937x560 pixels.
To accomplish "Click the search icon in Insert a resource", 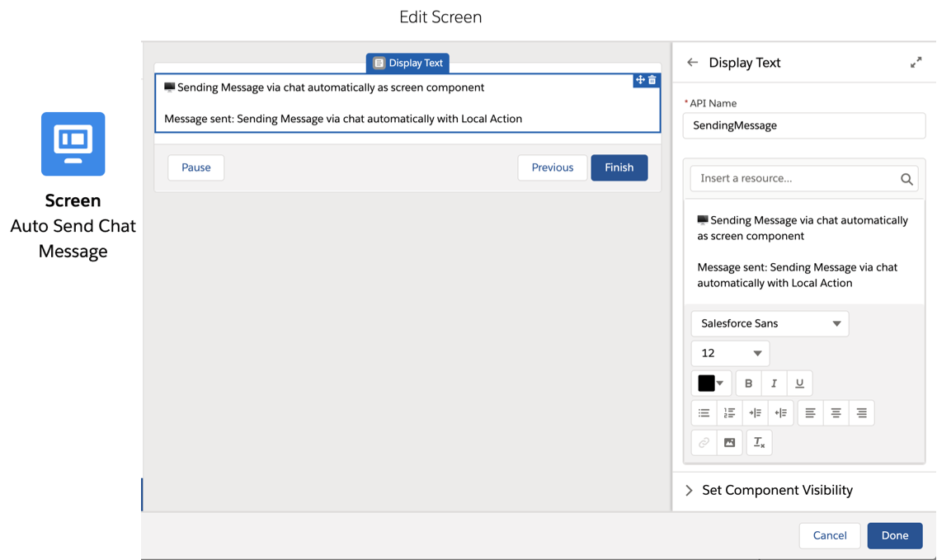I will tap(907, 178).
